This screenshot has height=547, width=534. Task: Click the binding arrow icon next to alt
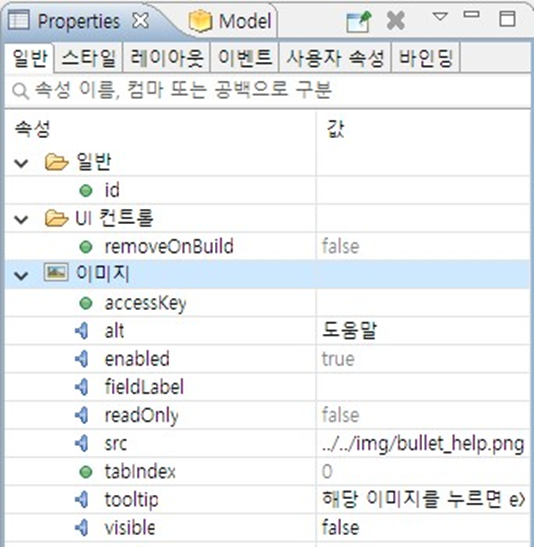pyautogui.click(x=82, y=331)
